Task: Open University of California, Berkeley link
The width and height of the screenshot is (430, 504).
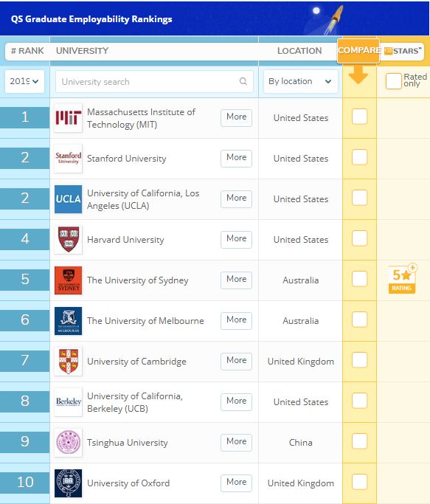Action: tap(135, 402)
